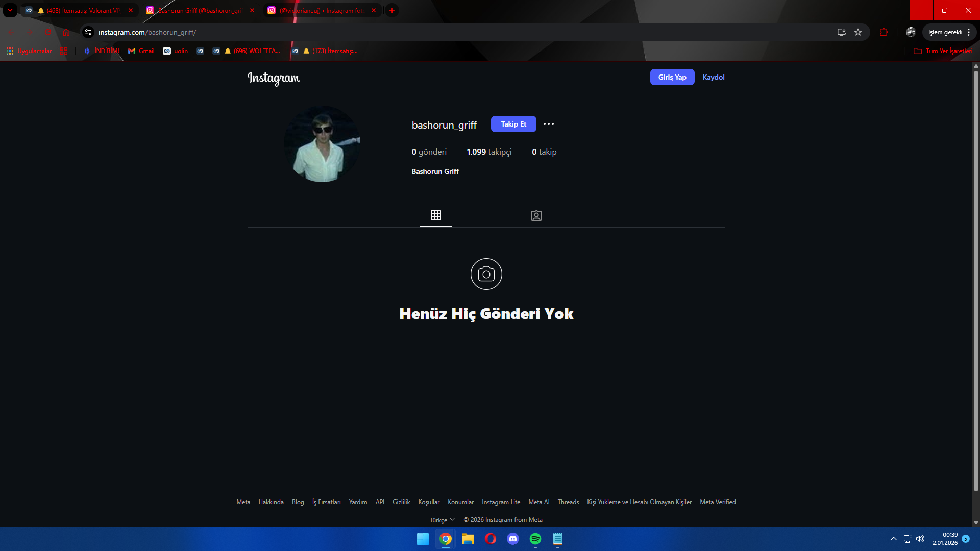Open the Instagram logo home link
This screenshot has width=980, height=551.
pyautogui.click(x=274, y=78)
